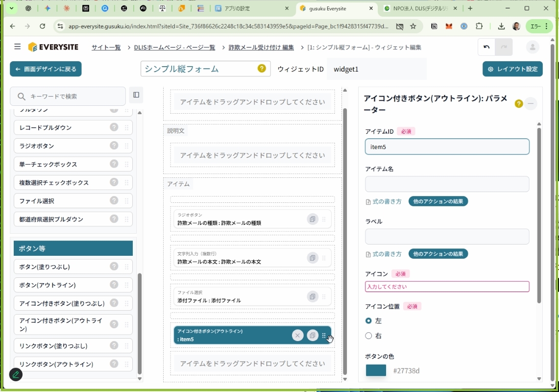Delete item5 with the X icon

click(x=297, y=335)
